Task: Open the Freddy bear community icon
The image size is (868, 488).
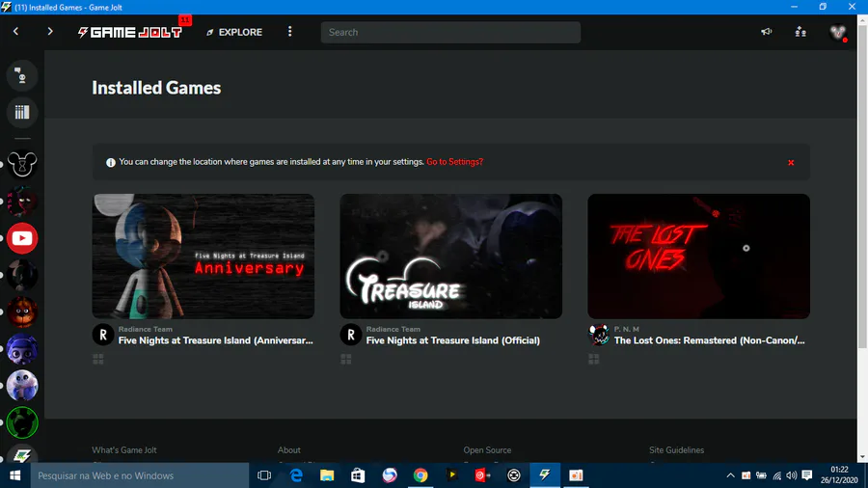Action: 22,312
